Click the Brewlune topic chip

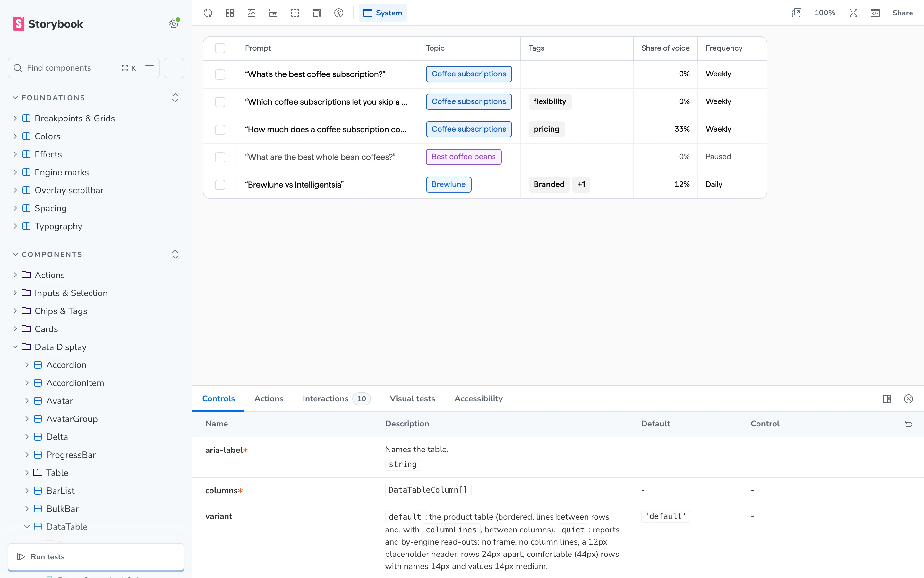coord(449,185)
